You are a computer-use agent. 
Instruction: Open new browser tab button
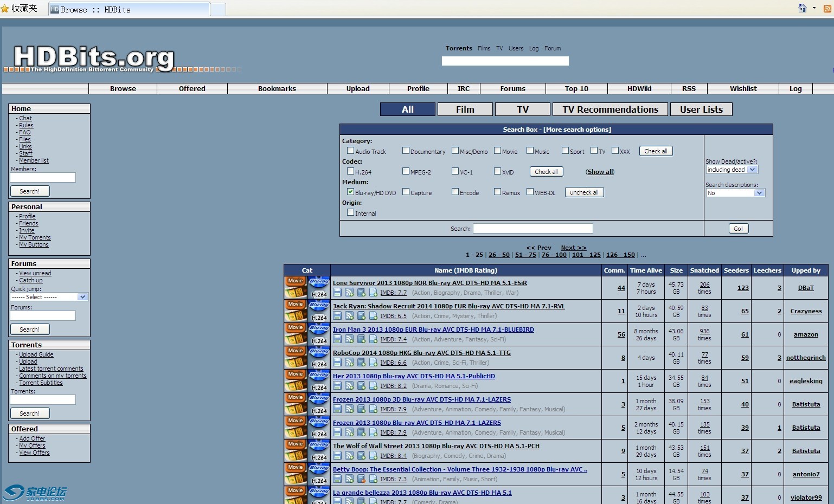(217, 9)
